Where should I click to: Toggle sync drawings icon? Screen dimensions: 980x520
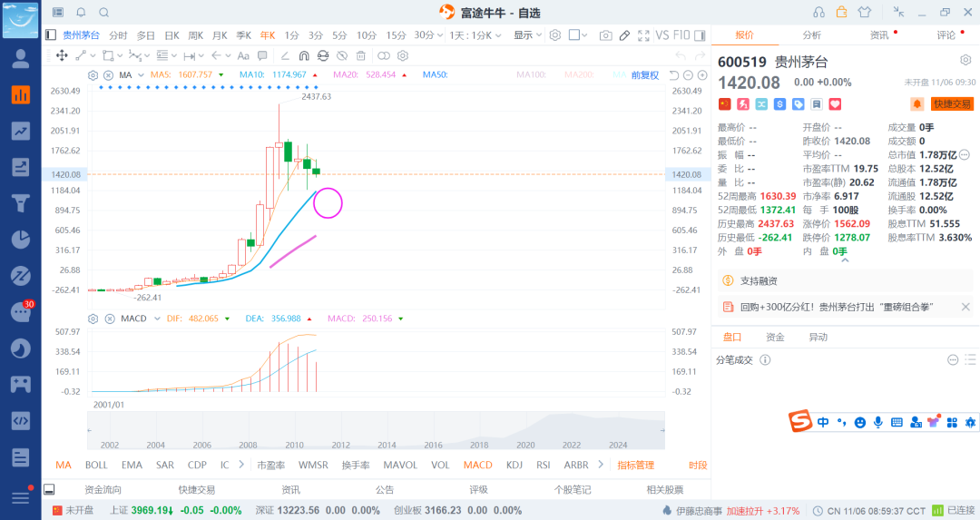point(322,55)
